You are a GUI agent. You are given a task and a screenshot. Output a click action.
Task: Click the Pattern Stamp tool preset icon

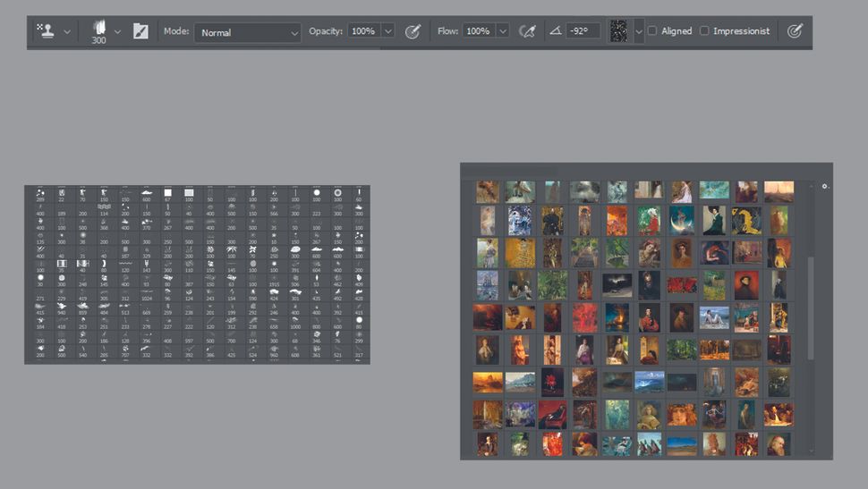[x=46, y=31]
